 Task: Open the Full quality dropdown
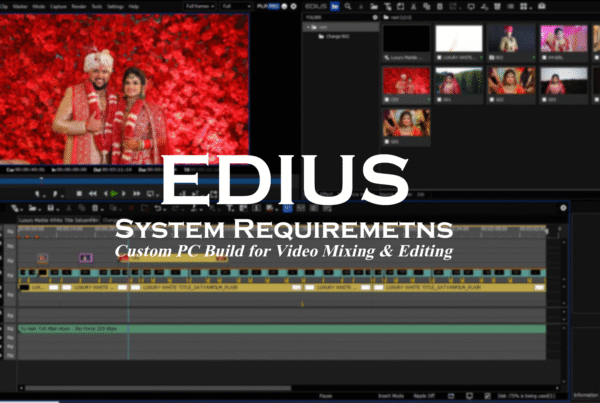(236, 7)
